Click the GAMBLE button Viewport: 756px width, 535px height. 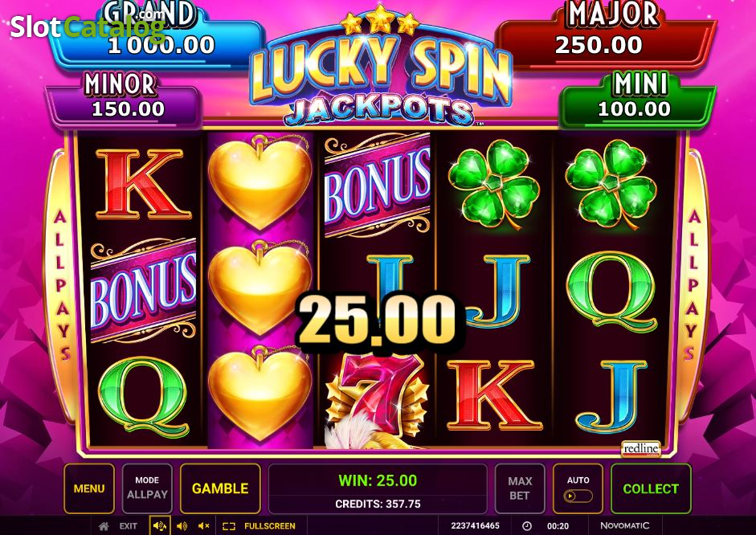[x=220, y=488]
